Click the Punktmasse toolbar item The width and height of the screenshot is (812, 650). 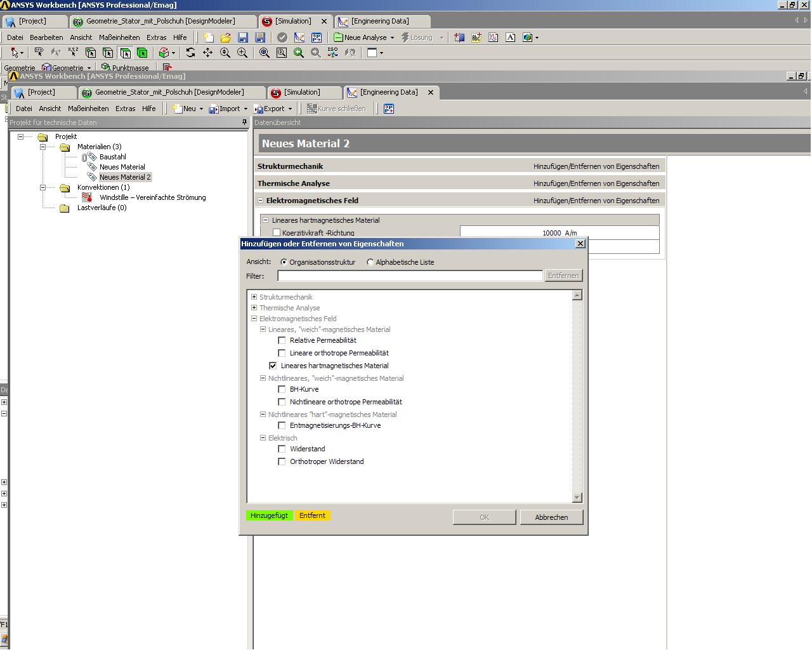click(125, 67)
